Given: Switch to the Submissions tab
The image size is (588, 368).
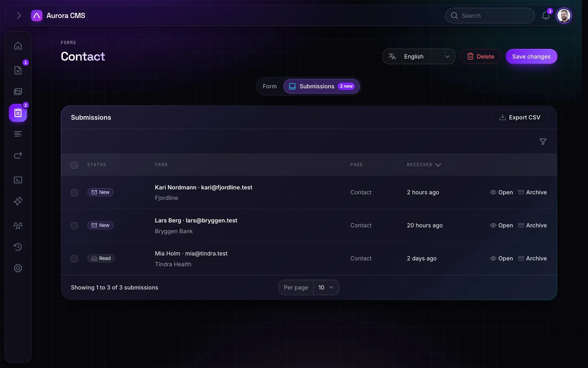Looking at the screenshot, I should [321, 86].
